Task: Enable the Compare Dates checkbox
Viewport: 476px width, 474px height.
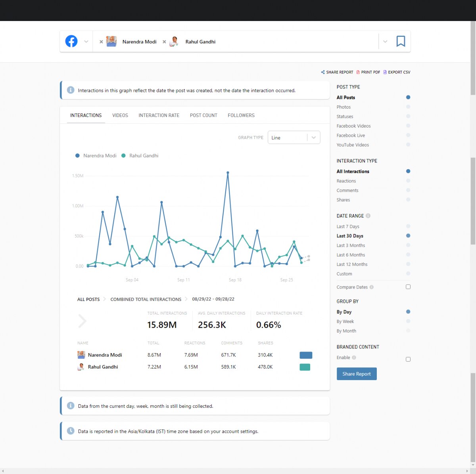Action: click(408, 287)
